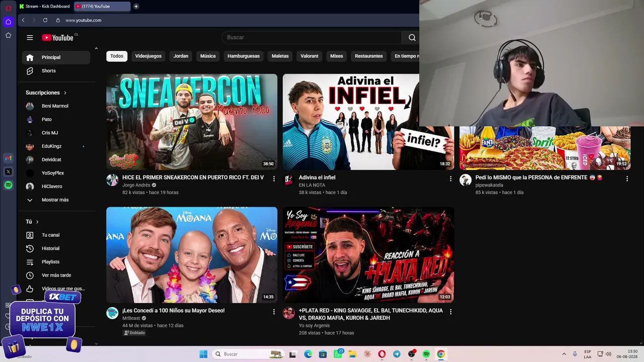Open the Beni Marmol subscription
The width and height of the screenshot is (644, 362).
[56, 106]
